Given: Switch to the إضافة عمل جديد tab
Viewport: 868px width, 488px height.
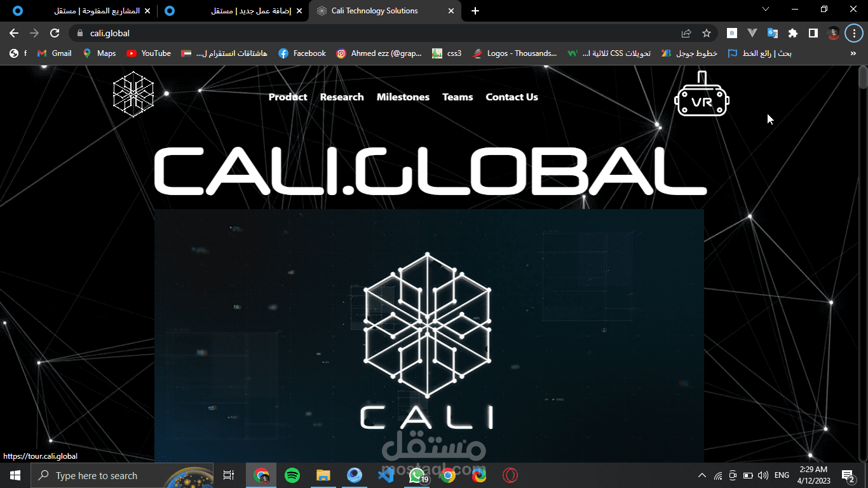Looking at the screenshot, I should coord(233,11).
